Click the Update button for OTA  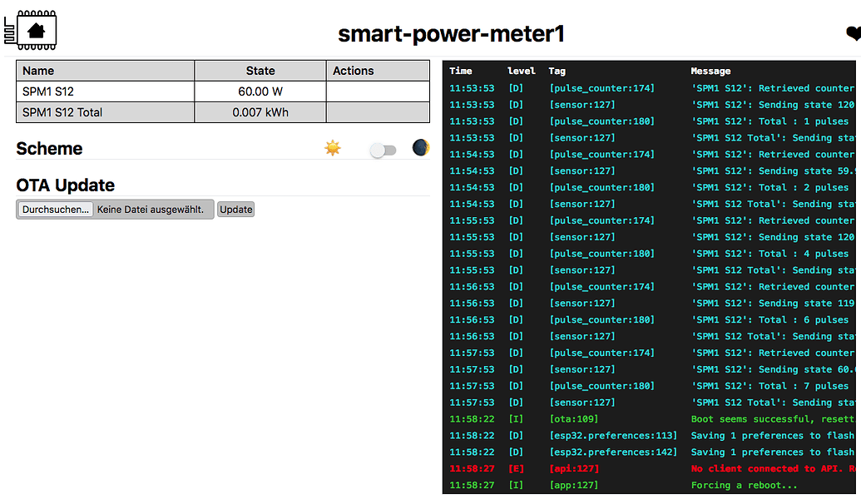[235, 209]
